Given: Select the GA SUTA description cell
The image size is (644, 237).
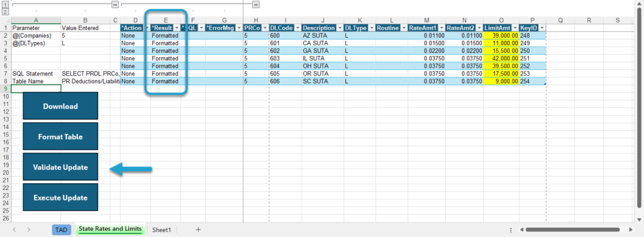Looking at the screenshot, I should (323, 51).
